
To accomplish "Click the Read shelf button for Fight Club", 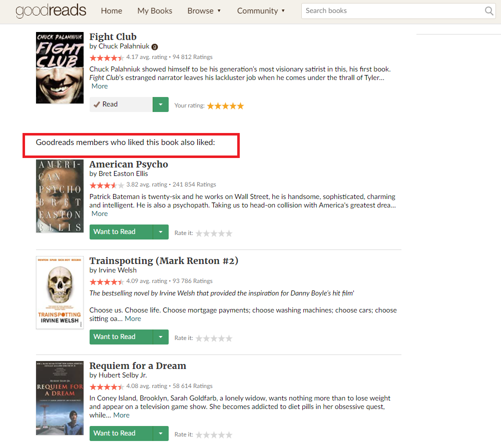I will [x=121, y=104].
